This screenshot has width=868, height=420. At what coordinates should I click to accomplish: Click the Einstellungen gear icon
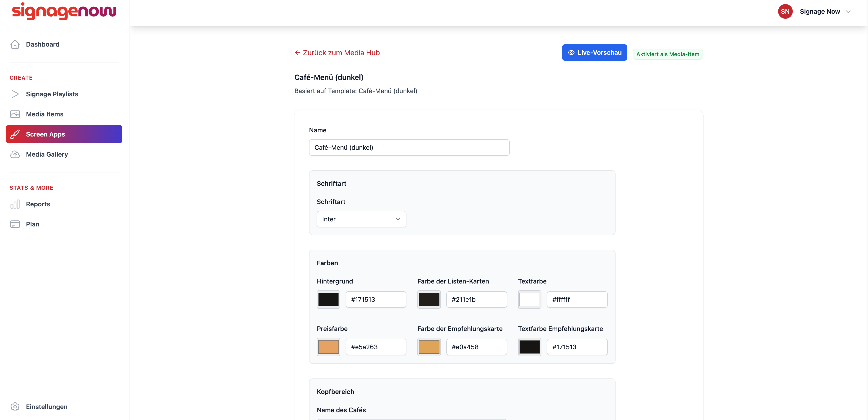coord(15,407)
